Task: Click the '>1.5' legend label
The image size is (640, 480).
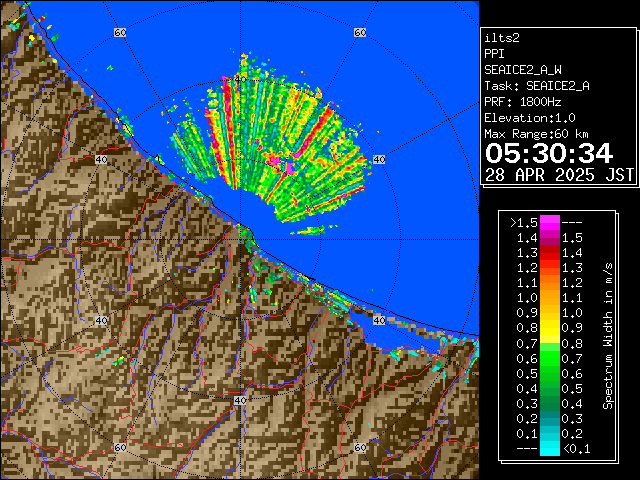Action: click(x=524, y=223)
